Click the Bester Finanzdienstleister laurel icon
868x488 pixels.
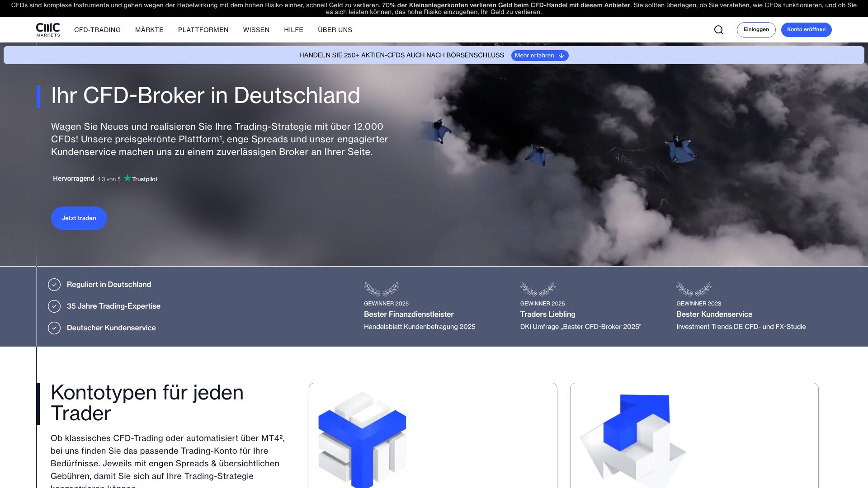381,289
